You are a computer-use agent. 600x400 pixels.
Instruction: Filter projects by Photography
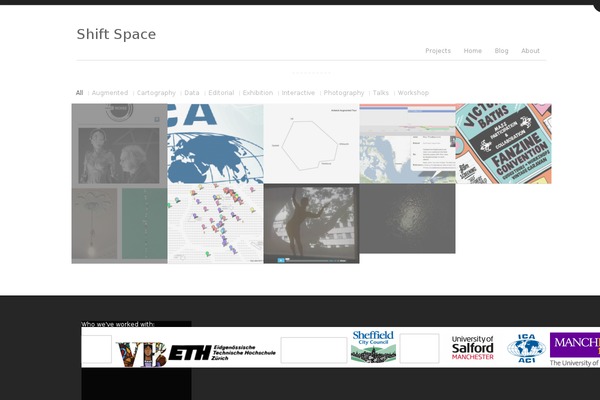[344, 93]
